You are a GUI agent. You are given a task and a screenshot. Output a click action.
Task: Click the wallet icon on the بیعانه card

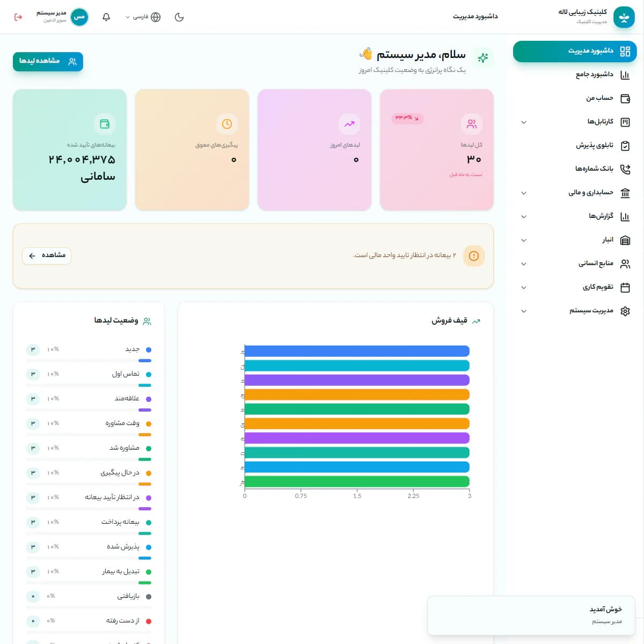point(105,124)
